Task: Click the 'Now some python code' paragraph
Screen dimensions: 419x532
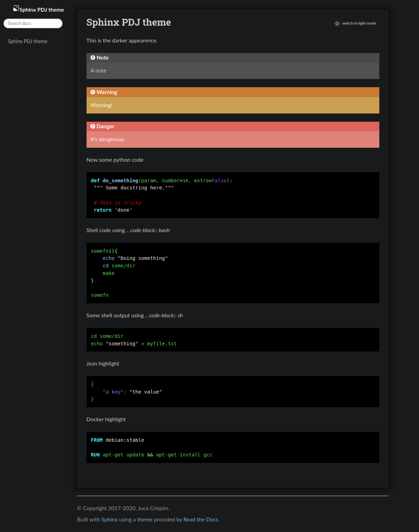Action: (115, 160)
